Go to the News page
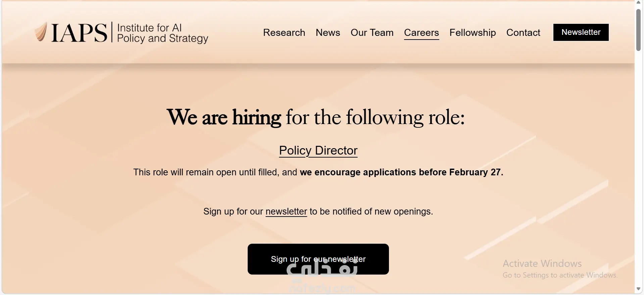Viewport: 644px width, 295px height. coord(328,33)
